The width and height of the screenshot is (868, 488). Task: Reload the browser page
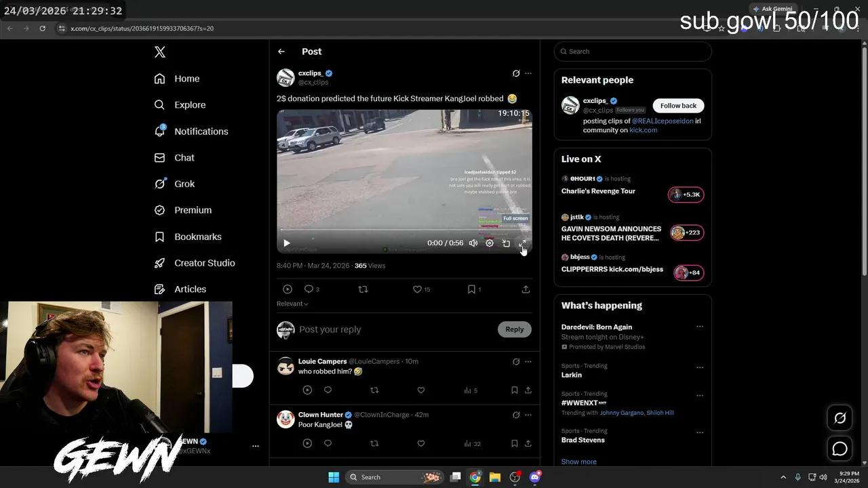tap(42, 28)
